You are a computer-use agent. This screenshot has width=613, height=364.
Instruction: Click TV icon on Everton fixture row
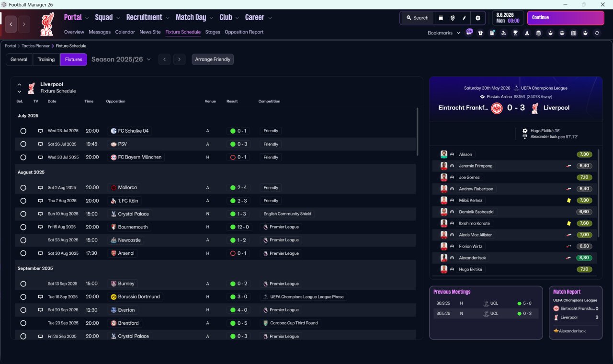point(41,310)
